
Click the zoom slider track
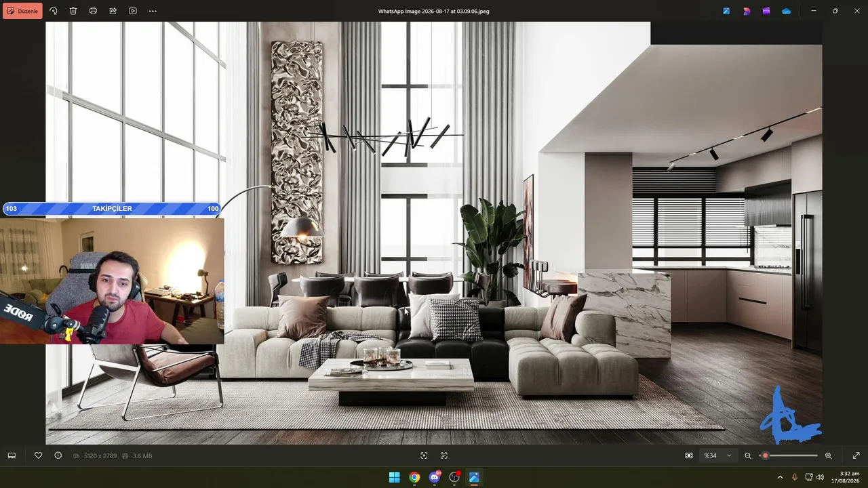point(789,455)
